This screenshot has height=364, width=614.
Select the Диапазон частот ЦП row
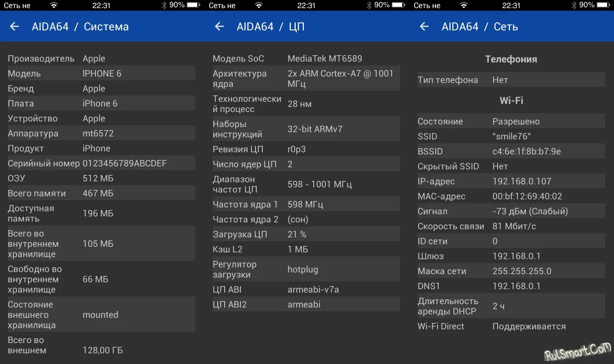click(x=306, y=184)
